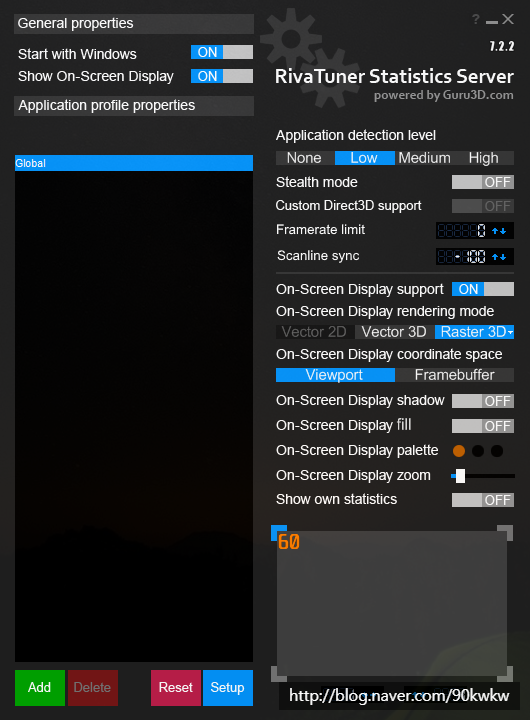Click the On-Screen Display zoom slider

click(x=483, y=476)
